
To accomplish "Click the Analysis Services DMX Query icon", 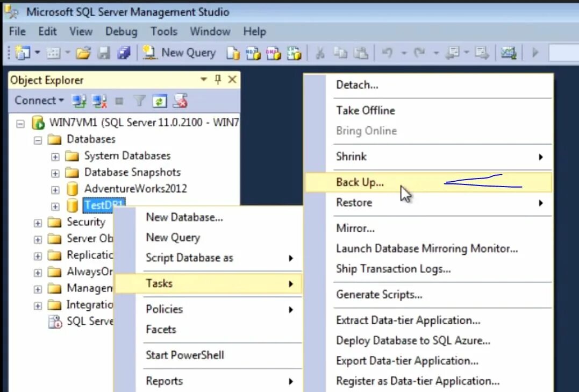I will coord(274,53).
